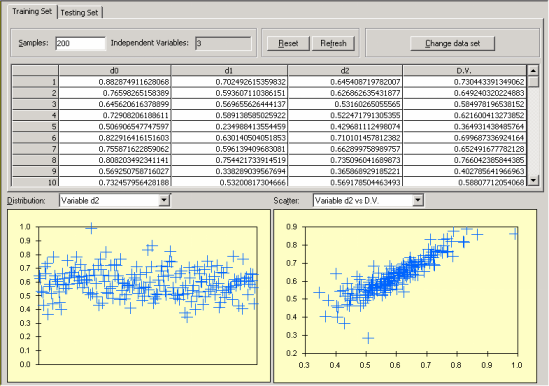This screenshot has height=386, width=549.
Task: Click cell 0.338289039567694
Action: [229, 171]
